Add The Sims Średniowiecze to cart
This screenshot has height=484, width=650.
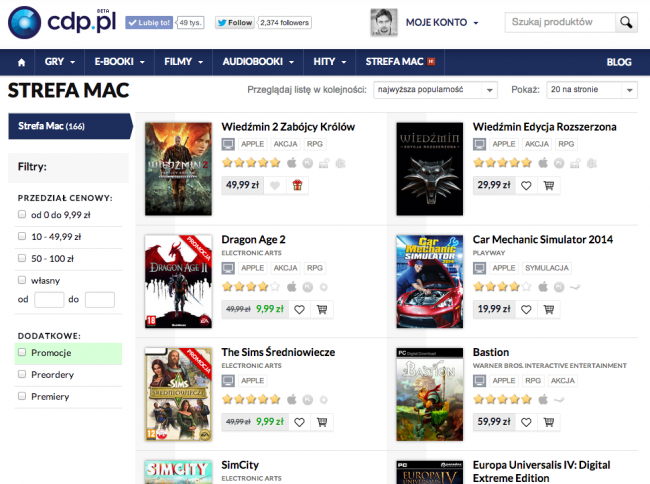coord(322,422)
